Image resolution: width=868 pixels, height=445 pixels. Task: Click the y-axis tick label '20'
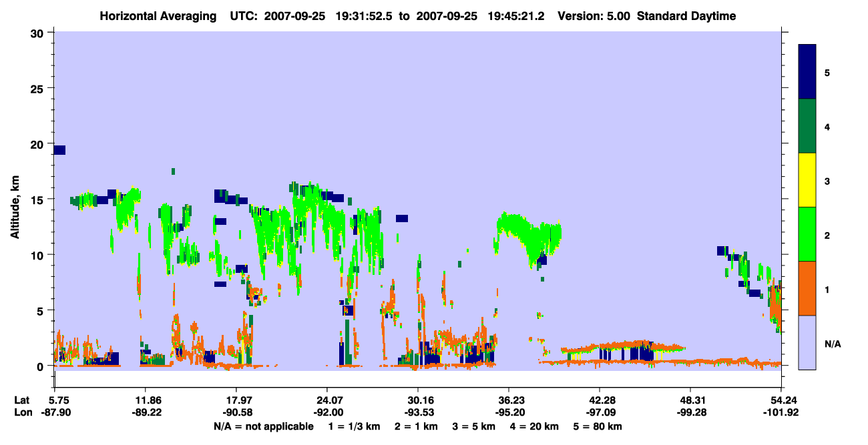pyautogui.click(x=39, y=144)
